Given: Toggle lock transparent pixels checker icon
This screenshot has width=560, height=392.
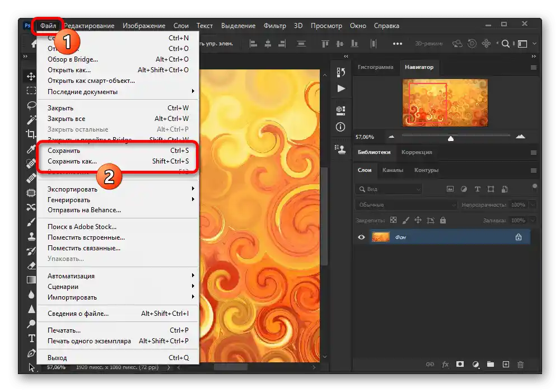Looking at the screenshot, I should click(x=393, y=220).
